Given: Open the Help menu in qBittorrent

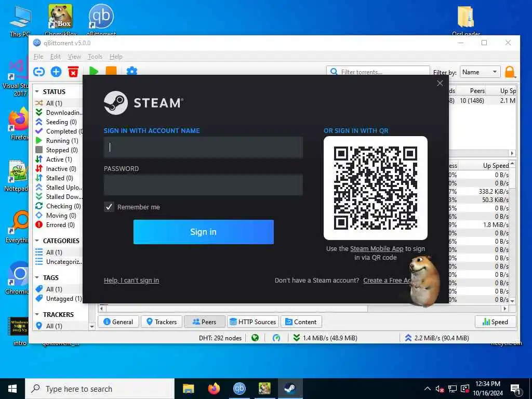Looking at the screenshot, I should (116, 57).
